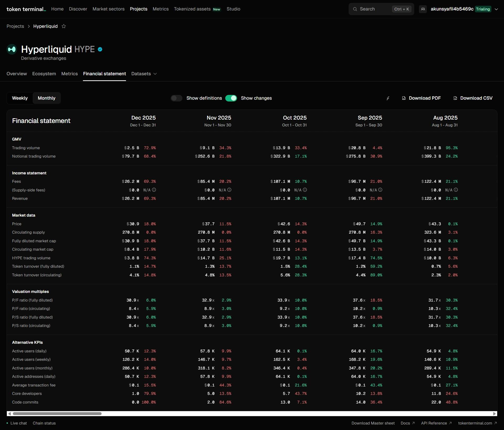Open the referrals icon next to the username

click(x=423, y=9)
